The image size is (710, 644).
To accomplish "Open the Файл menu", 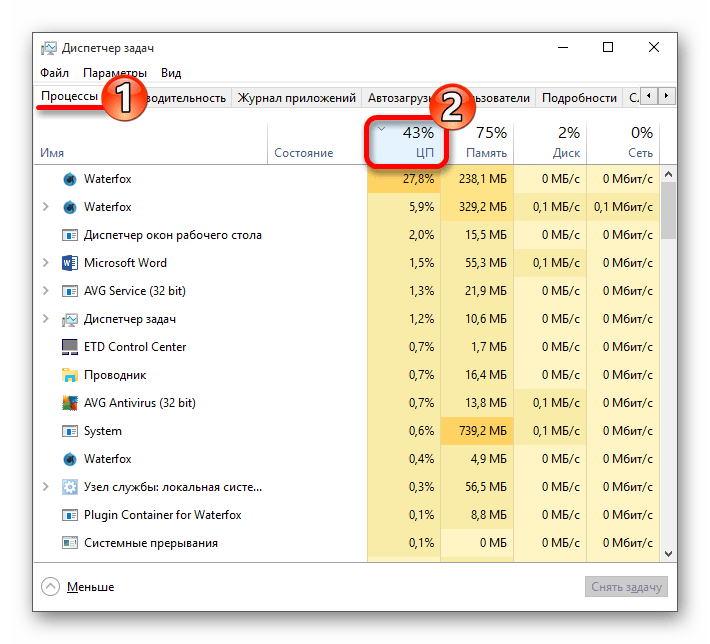I will coord(54,73).
